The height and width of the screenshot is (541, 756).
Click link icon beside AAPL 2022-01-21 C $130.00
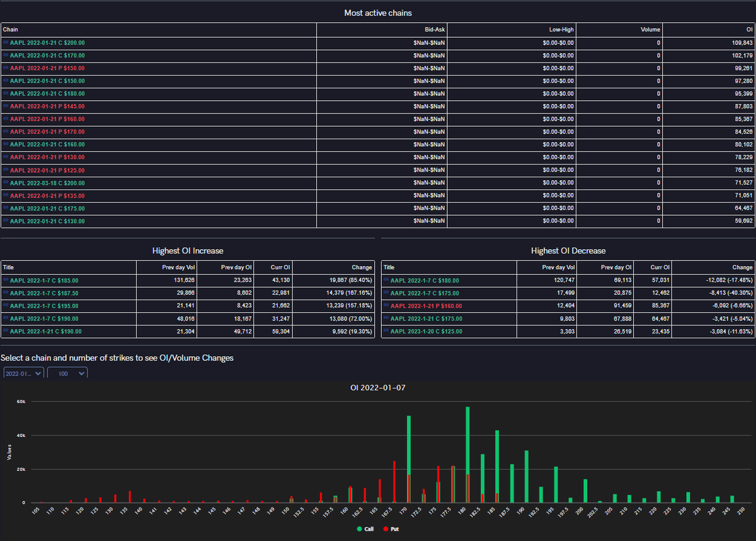click(6, 221)
